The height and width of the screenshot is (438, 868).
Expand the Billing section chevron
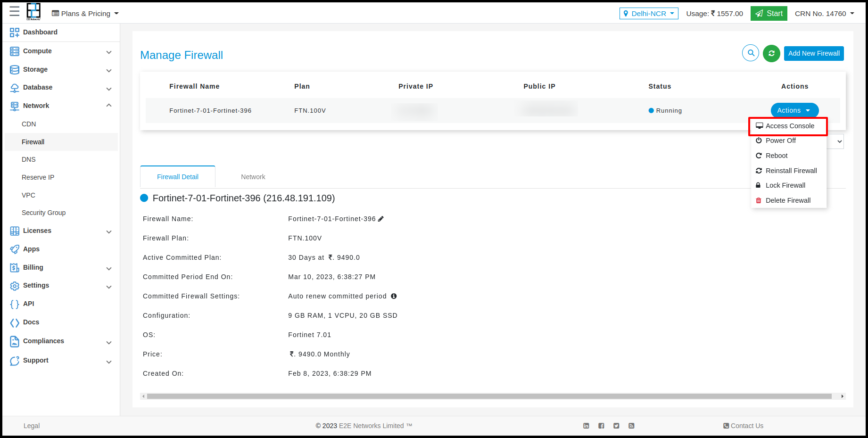[109, 269]
